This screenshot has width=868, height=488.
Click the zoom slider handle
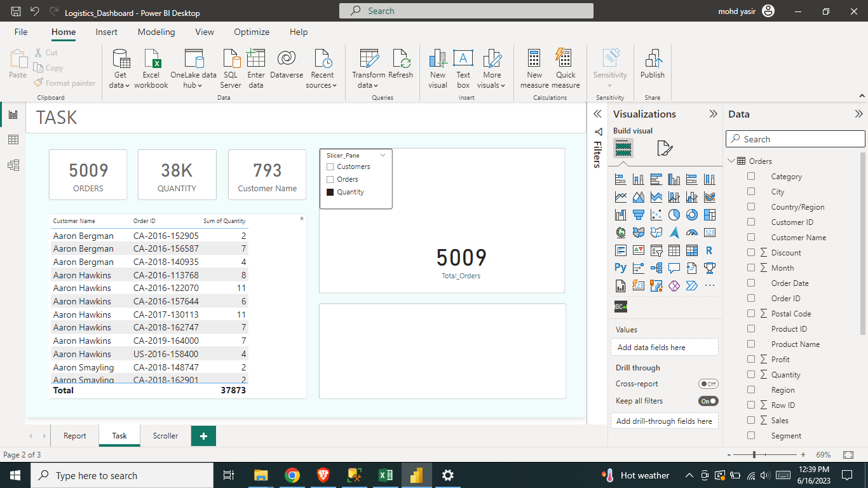pos(754,455)
